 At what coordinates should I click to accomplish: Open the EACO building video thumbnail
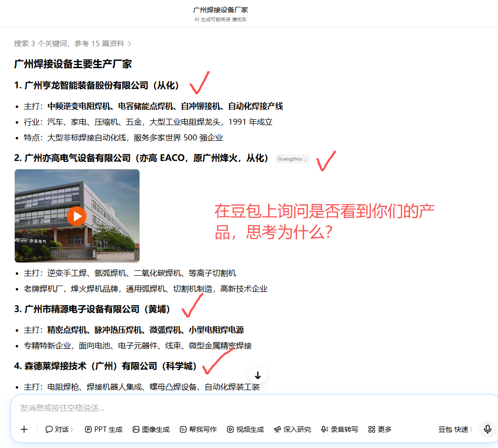point(77,216)
